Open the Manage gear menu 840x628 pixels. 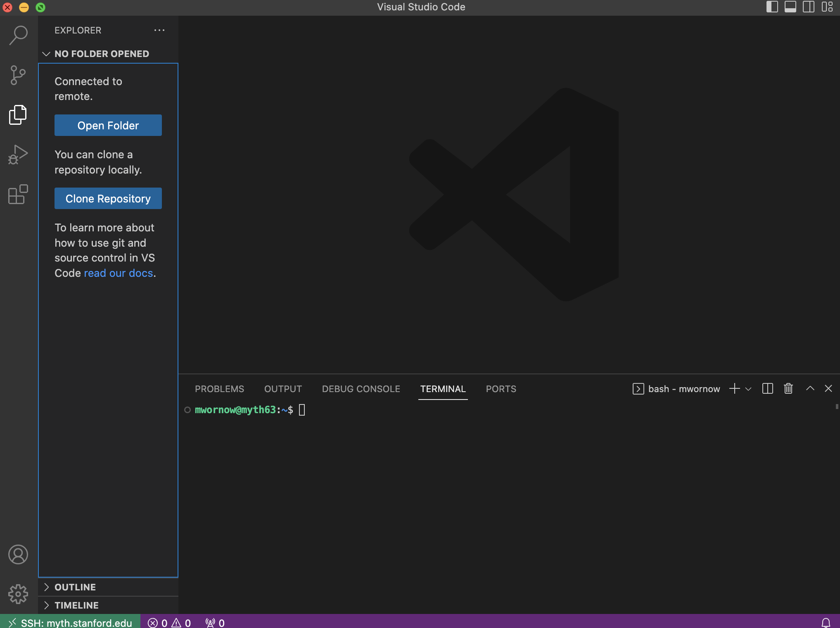[18, 594]
